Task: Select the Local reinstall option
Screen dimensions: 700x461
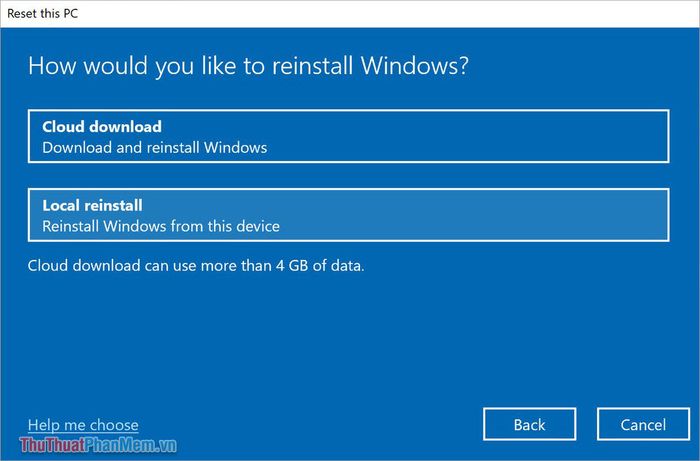Action: pos(348,215)
